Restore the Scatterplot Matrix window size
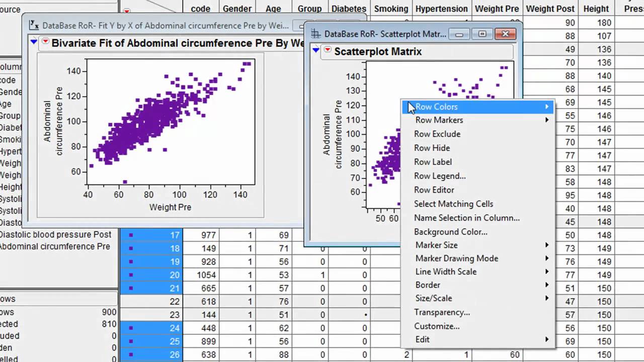This screenshot has height=362, width=644. point(482,34)
